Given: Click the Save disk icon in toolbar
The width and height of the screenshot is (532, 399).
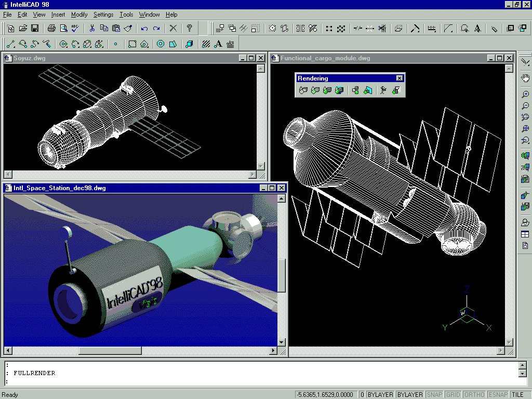Looking at the screenshot, I should coord(35,29).
